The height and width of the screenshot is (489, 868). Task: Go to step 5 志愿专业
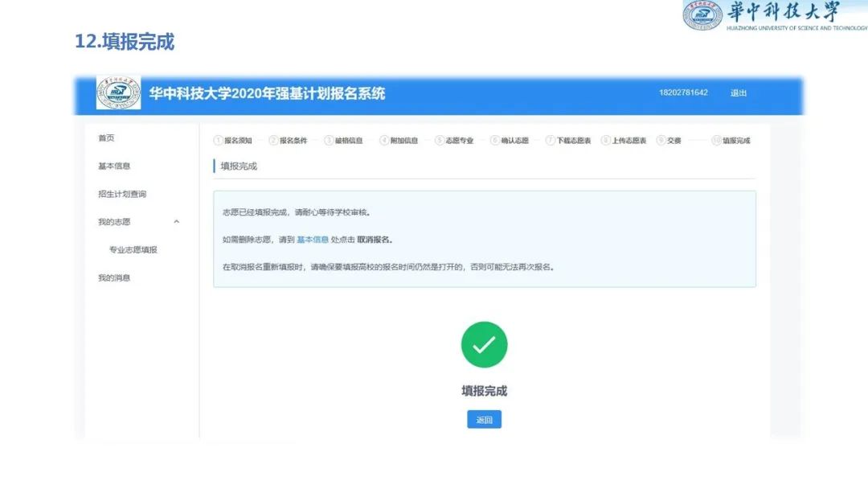click(454, 141)
